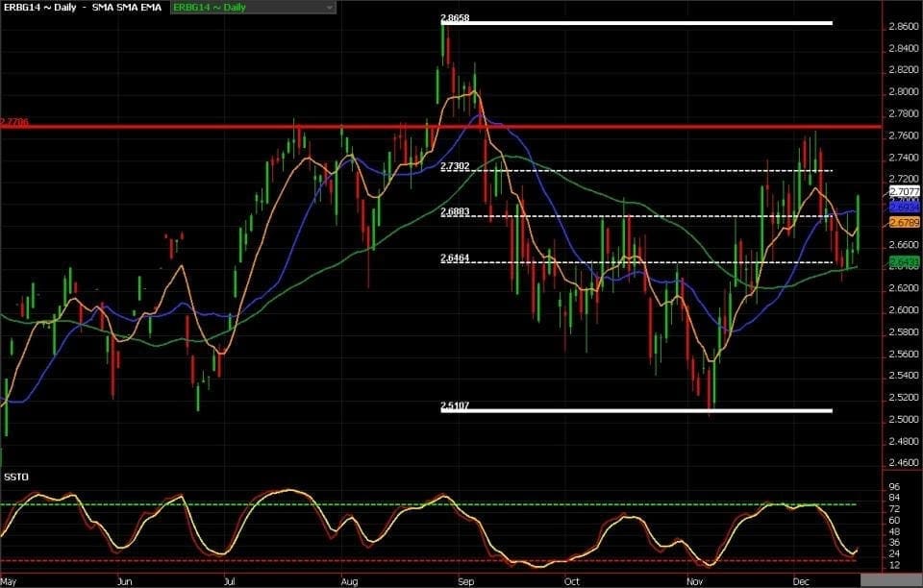
Task: Click the orange 2.6789 moving average tag
Action: (904, 223)
